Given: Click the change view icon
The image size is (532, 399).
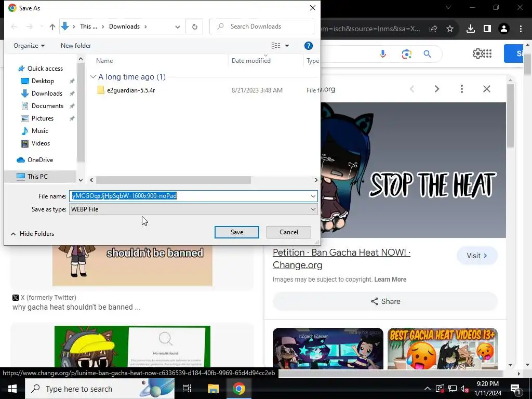Looking at the screenshot, I should pyautogui.click(x=276, y=46).
